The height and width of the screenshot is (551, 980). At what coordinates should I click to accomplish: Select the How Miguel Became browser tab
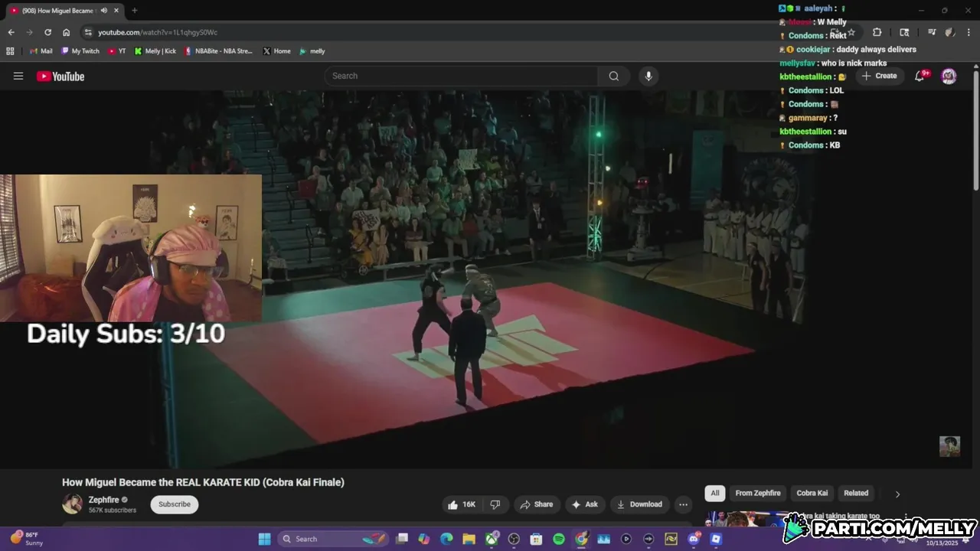click(63, 11)
